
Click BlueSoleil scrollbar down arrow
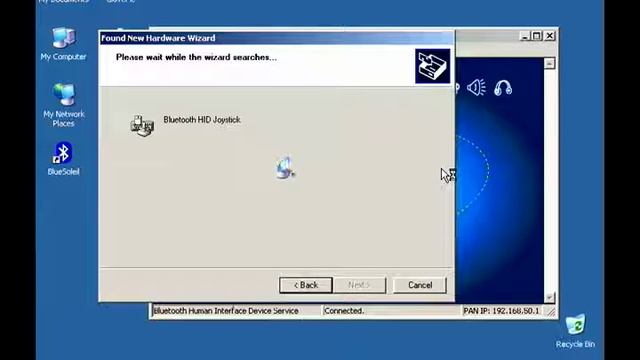tap(549, 297)
